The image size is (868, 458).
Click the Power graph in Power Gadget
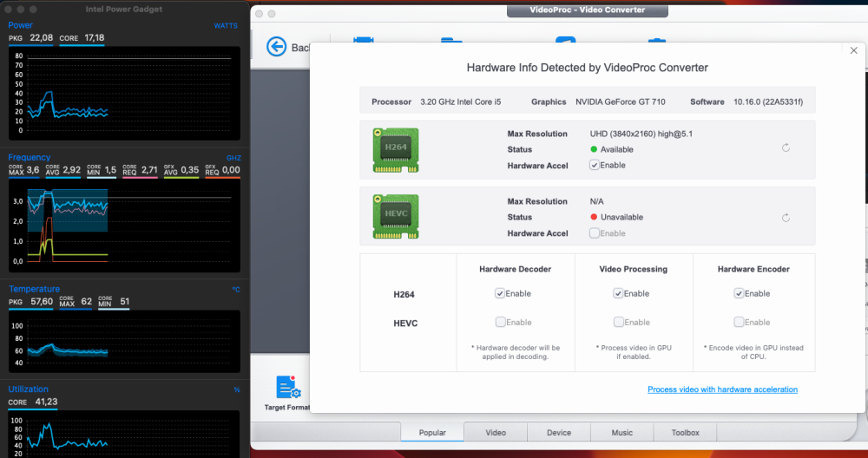(124, 94)
